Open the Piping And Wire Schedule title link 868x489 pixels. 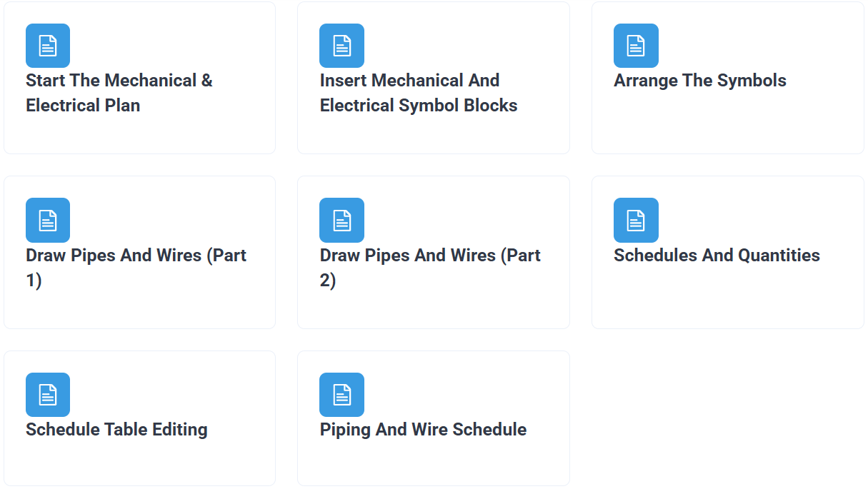[x=423, y=430]
